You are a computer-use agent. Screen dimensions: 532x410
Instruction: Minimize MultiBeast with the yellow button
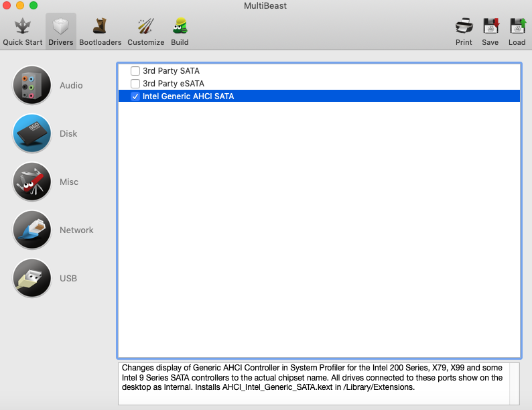(20, 5)
